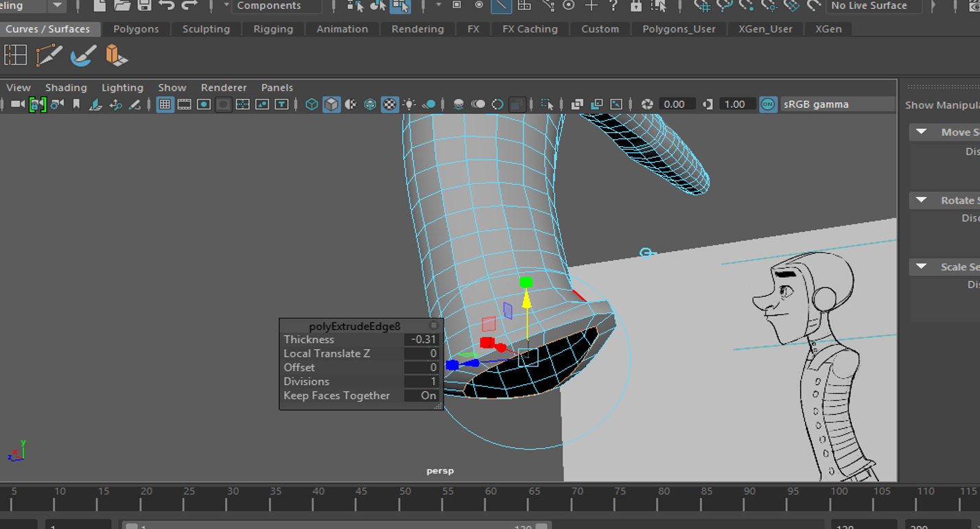Click the Undo arrow icon
The image size is (980, 529).
click(x=167, y=5)
